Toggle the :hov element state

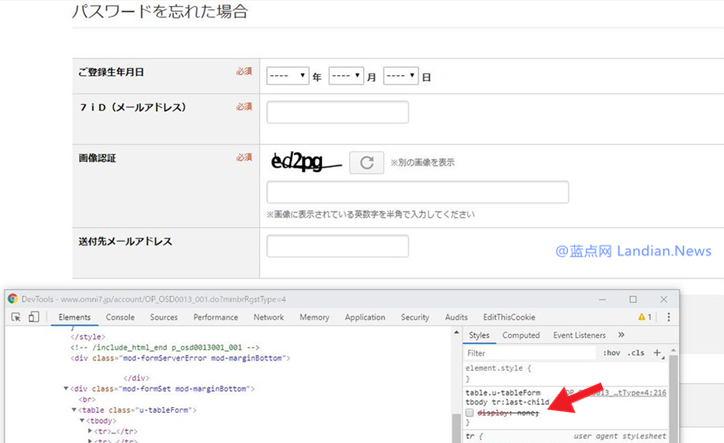610,353
